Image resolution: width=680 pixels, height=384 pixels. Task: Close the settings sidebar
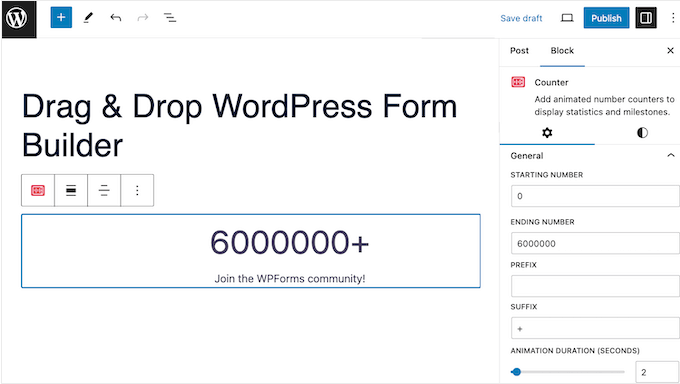670,51
